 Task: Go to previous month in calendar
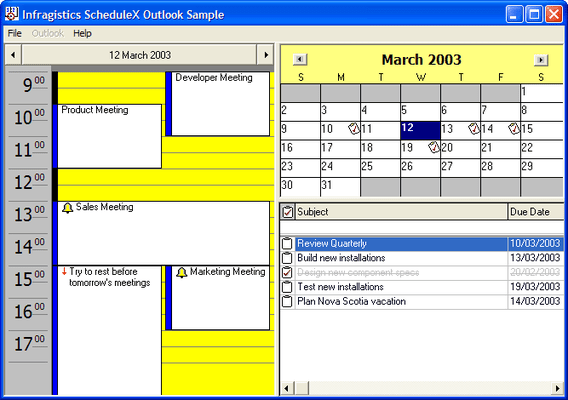pos(300,59)
